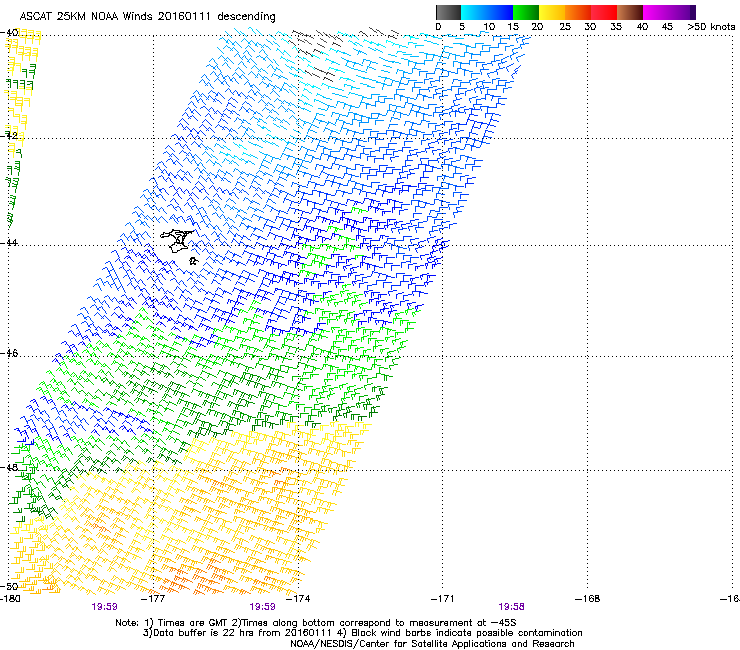The height and width of the screenshot is (650, 740).
Task: Click the 'Data buffer is 22 hrs' note line
Action: [x=362, y=633]
